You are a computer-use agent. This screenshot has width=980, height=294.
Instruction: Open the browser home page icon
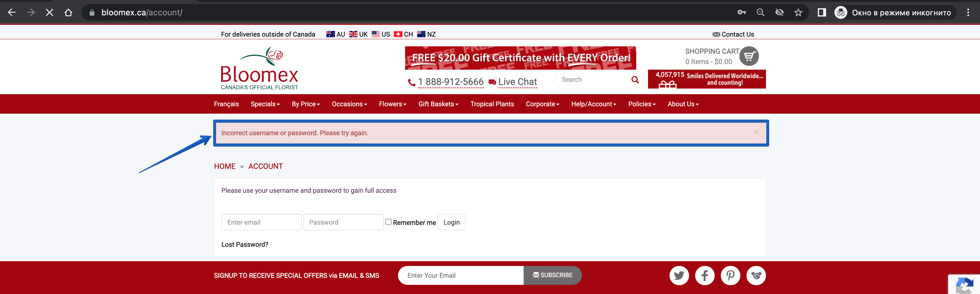[x=68, y=13]
